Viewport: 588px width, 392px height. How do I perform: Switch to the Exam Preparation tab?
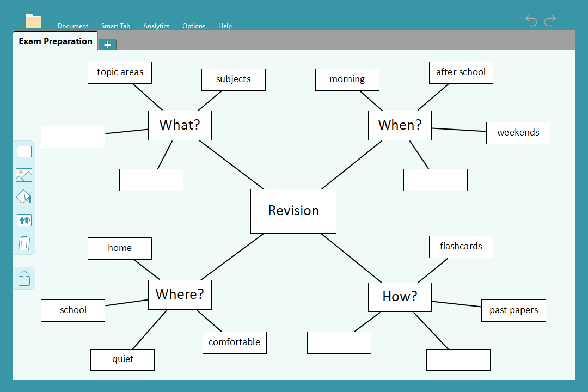55,41
